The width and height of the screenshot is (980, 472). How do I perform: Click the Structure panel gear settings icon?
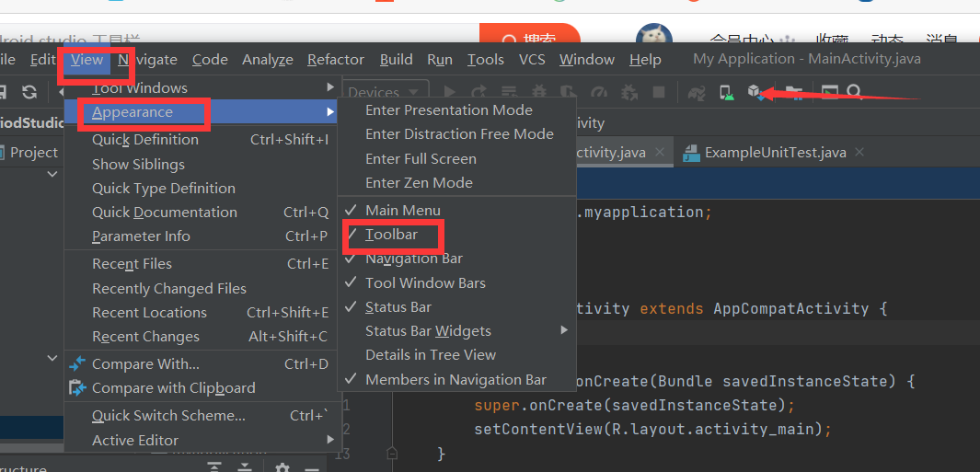pos(282,467)
